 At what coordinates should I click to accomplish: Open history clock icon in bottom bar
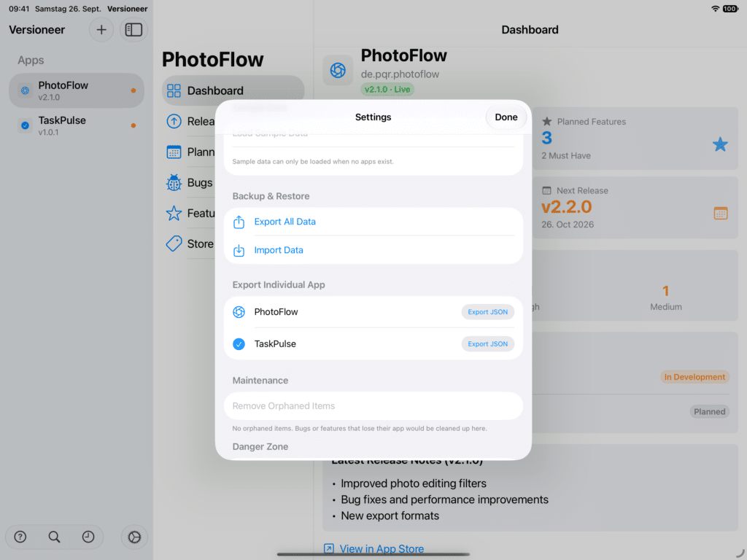[88, 537]
